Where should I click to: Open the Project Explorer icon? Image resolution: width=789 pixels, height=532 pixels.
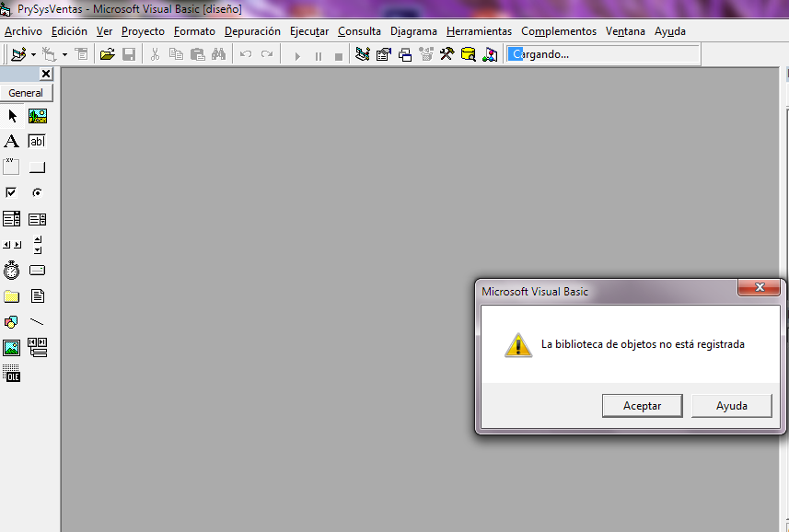(x=363, y=53)
